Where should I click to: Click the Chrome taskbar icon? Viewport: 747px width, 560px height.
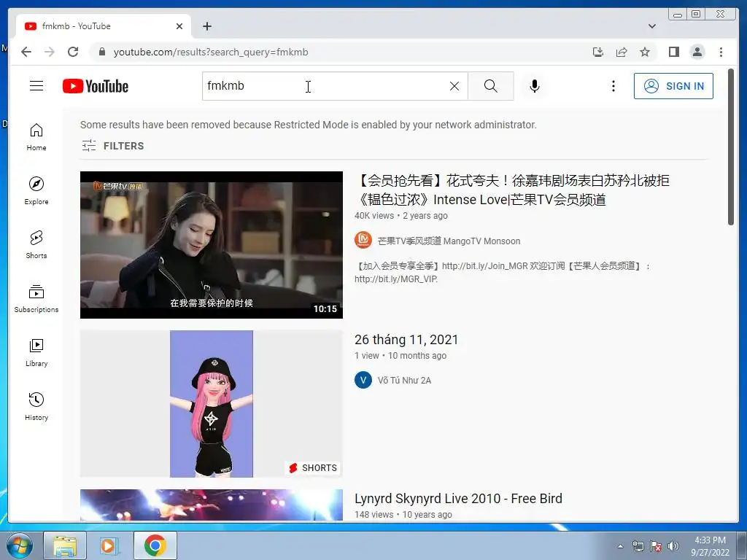(x=155, y=545)
